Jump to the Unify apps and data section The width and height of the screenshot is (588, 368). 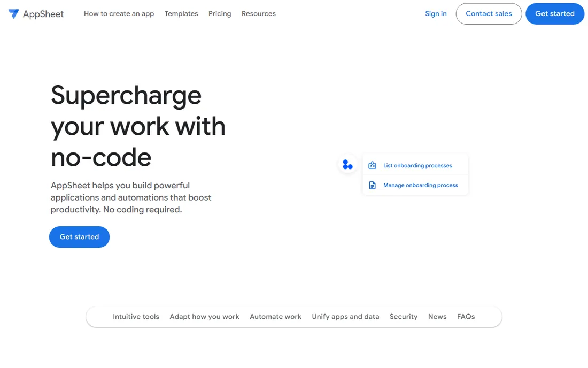click(x=345, y=317)
